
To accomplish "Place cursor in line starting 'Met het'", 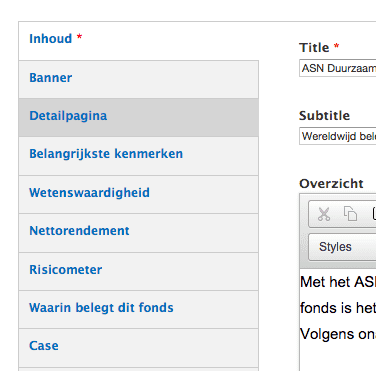I will click(x=338, y=282).
